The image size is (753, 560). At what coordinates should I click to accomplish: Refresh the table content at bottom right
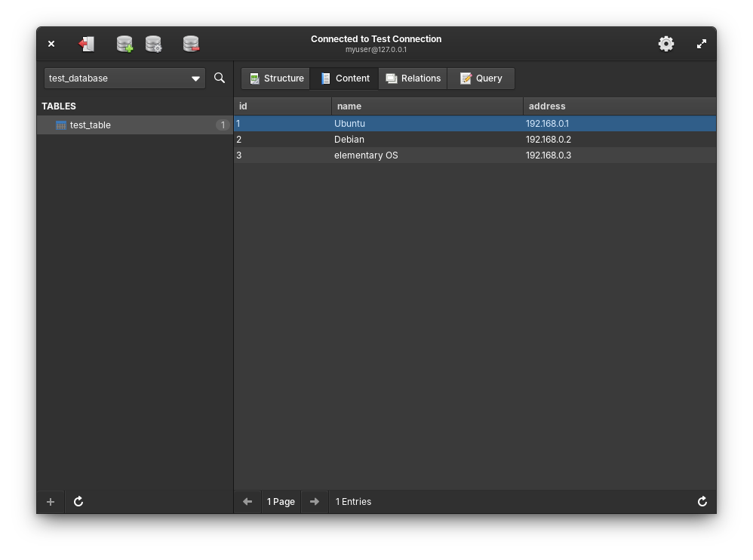coord(702,502)
